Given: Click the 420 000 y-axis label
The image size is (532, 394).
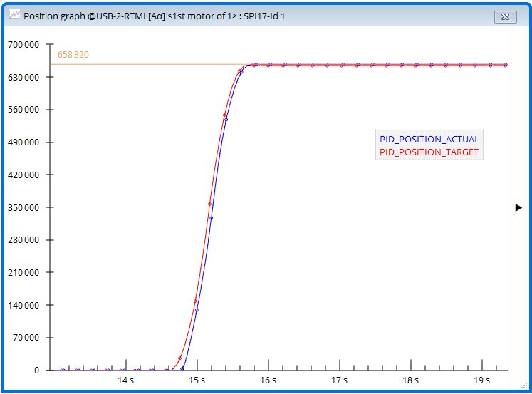Looking at the screenshot, I should point(24,175).
